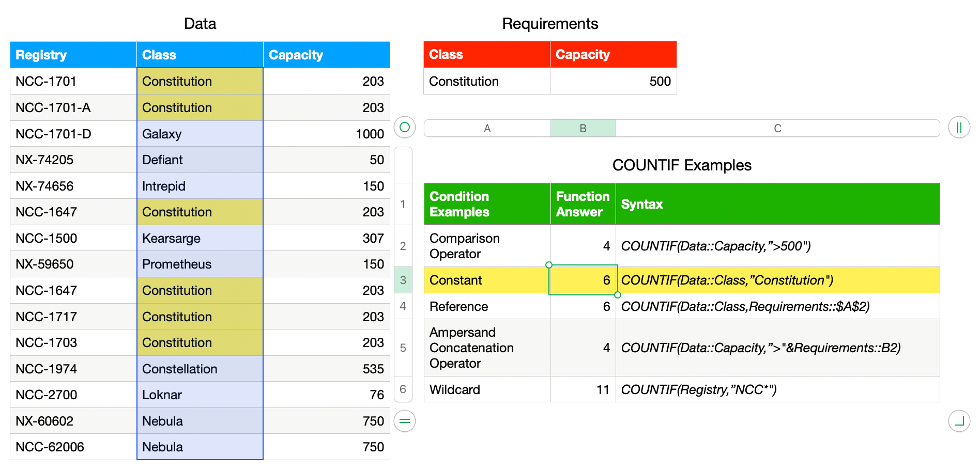
Task: Select the Reference formula syntax cell
Action: [x=777, y=306]
